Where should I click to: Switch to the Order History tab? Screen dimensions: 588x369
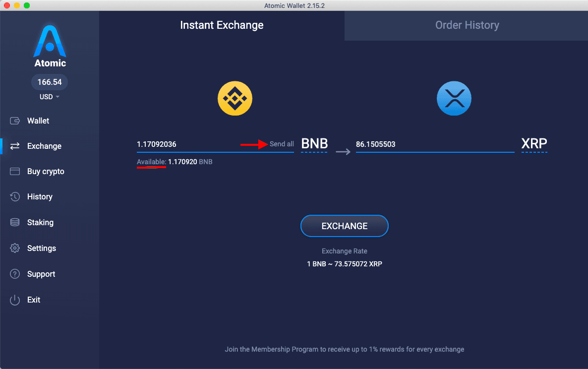(467, 25)
